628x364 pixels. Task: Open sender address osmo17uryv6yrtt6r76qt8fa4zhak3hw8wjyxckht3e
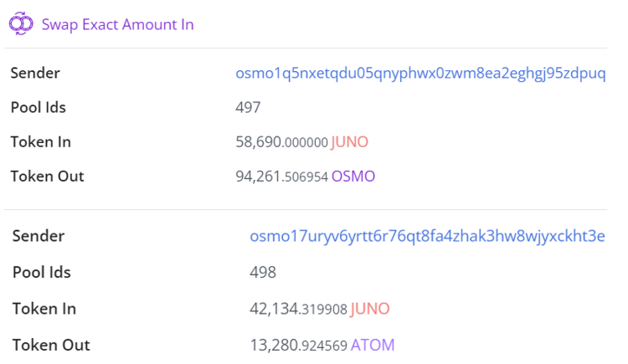(427, 236)
